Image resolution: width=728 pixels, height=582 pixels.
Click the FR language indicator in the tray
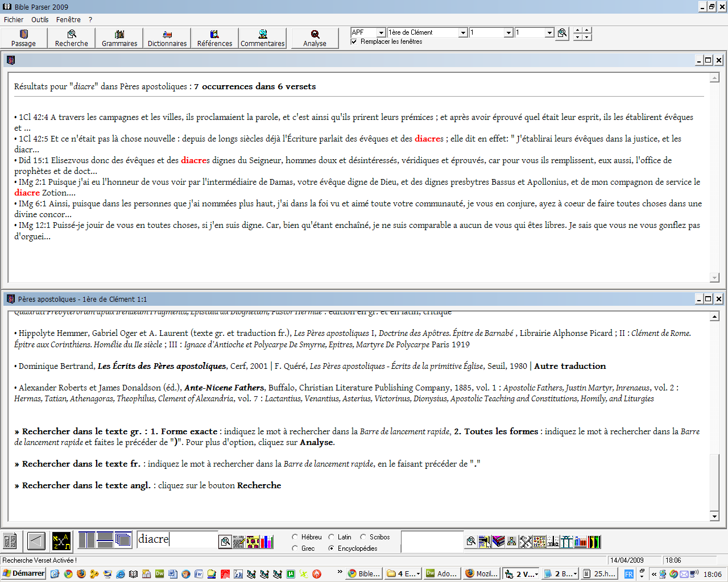(628, 574)
